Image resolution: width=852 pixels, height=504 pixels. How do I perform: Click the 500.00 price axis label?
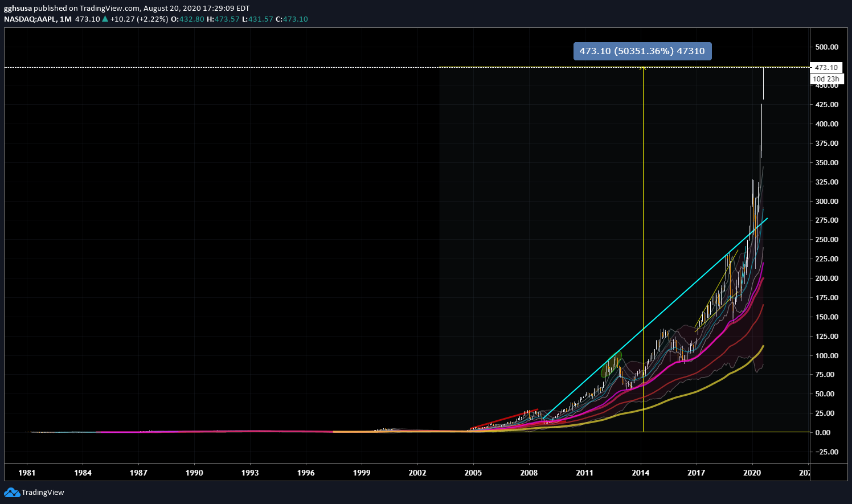[x=826, y=47]
